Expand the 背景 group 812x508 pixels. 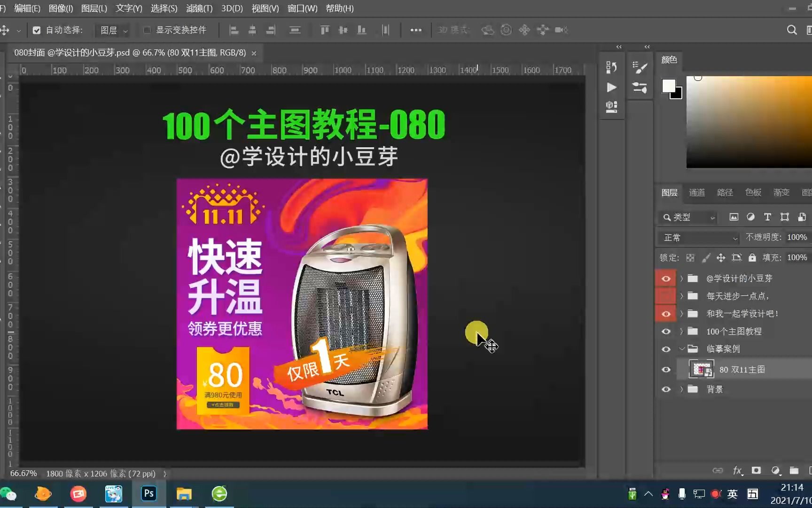[x=681, y=389]
